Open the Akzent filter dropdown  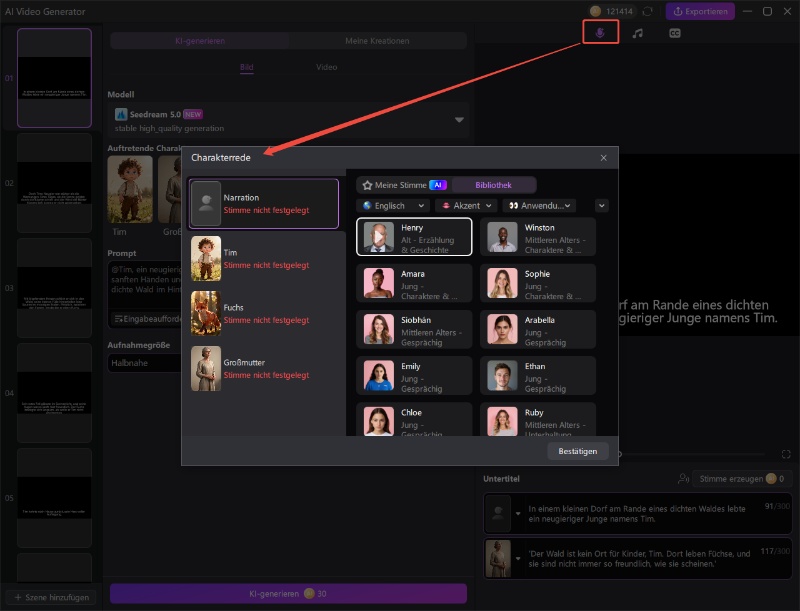466,206
